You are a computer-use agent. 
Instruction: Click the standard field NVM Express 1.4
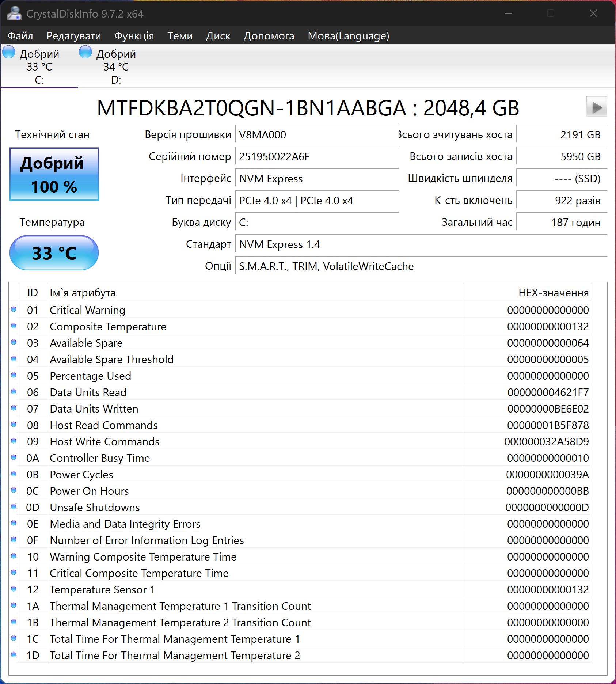point(421,244)
